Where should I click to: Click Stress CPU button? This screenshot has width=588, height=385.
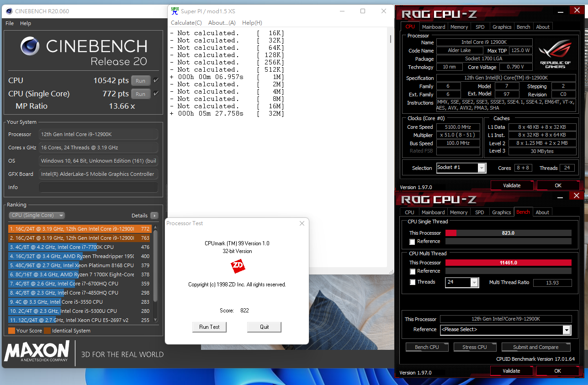point(474,347)
